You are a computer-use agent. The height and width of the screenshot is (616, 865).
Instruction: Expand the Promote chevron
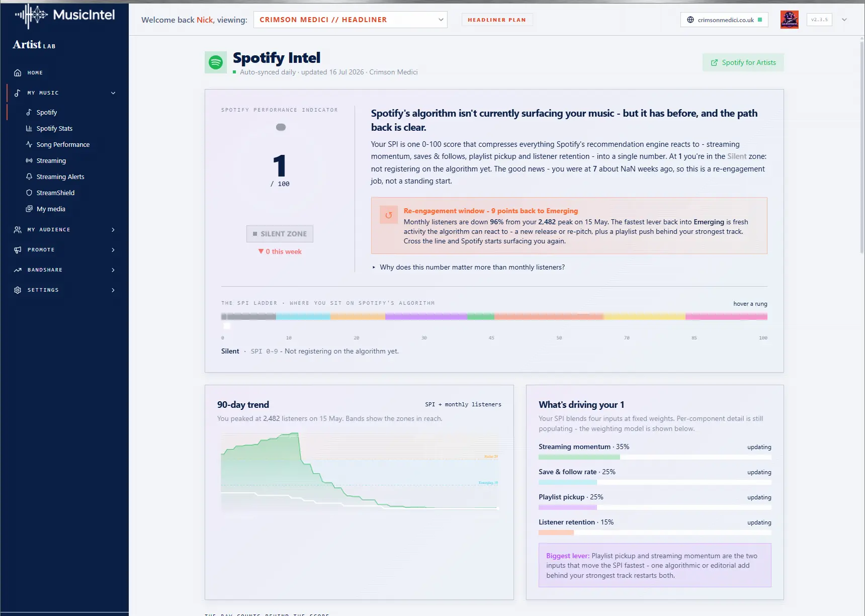tap(113, 250)
